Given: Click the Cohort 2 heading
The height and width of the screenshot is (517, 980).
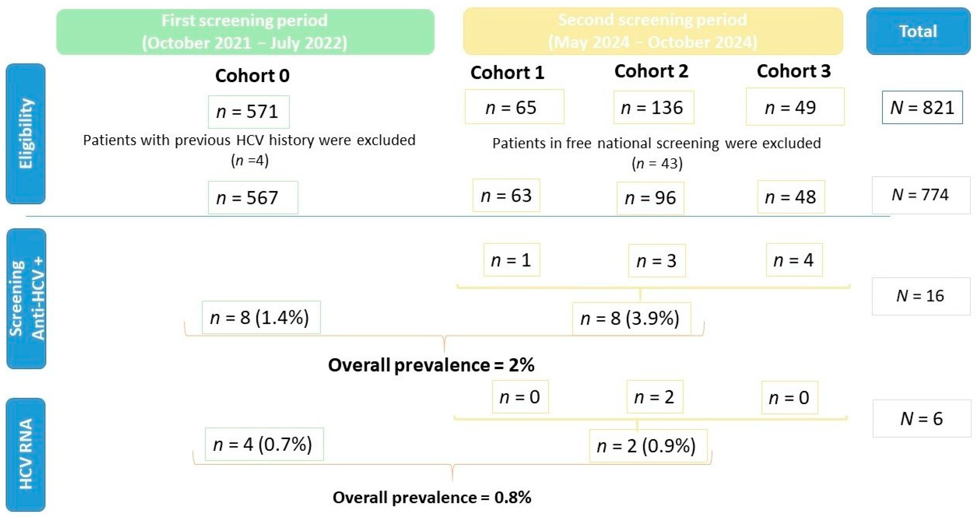Looking at the screenshot, I should tap(651, 71).
